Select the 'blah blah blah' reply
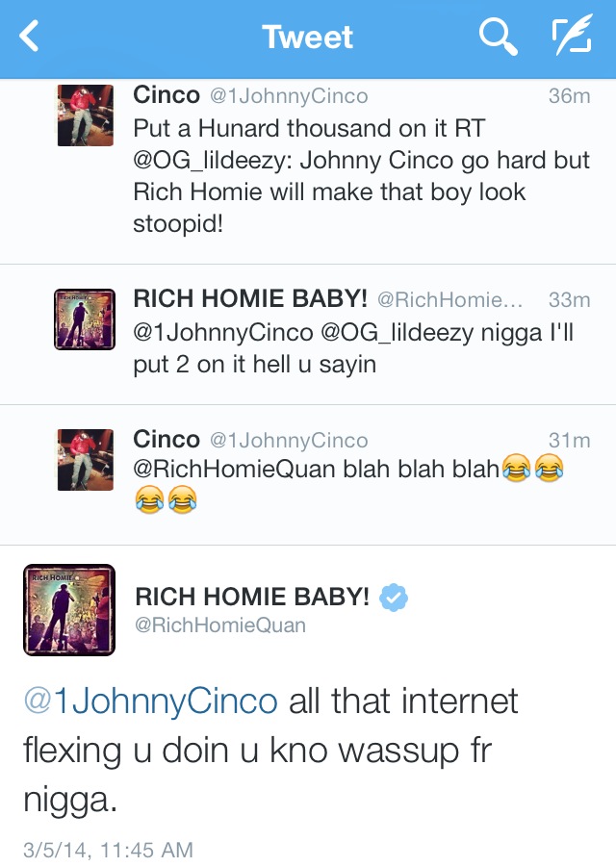Viewport: 616px width, 867px height. (x=308, y=475)
